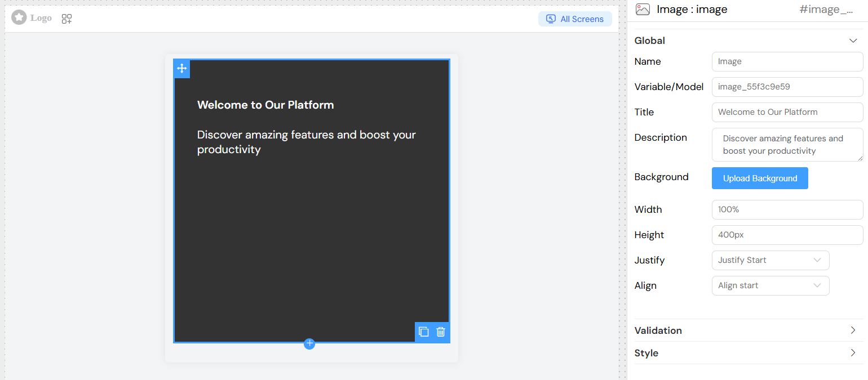
Task: Edit the Title input field
Action: (x=787, y=112)
